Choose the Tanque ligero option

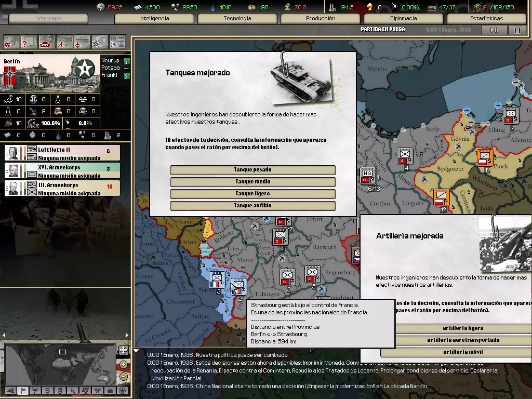coord(253,193)
